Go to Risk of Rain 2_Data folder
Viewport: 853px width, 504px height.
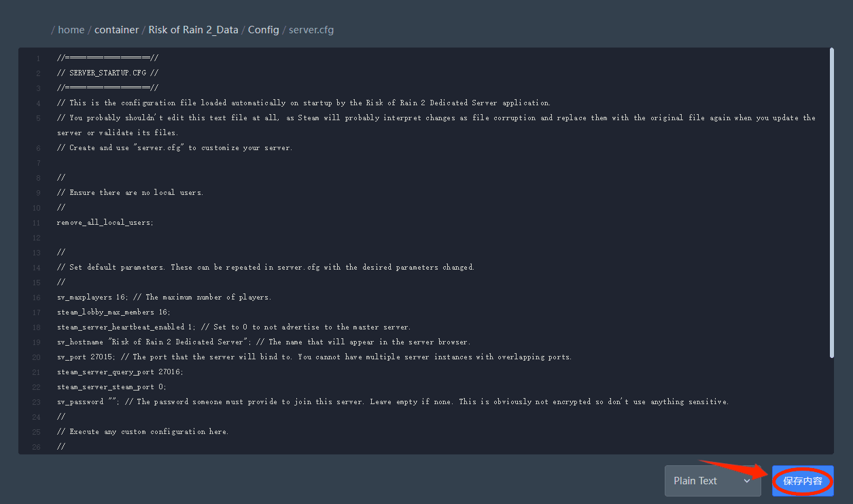coord(193,30)
